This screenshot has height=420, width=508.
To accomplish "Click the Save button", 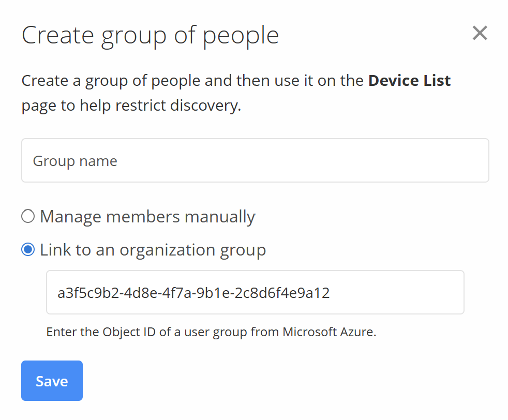I will 52,381.
